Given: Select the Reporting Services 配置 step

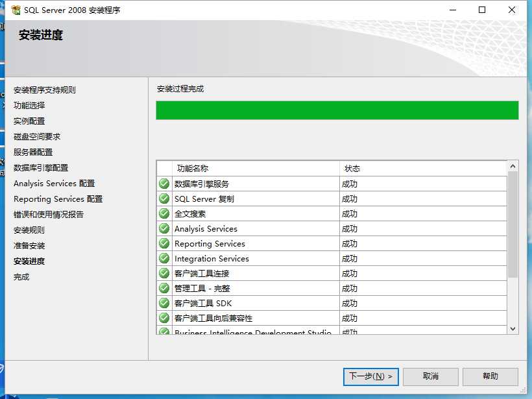Looking at the screenshot, I should [58, 199].
